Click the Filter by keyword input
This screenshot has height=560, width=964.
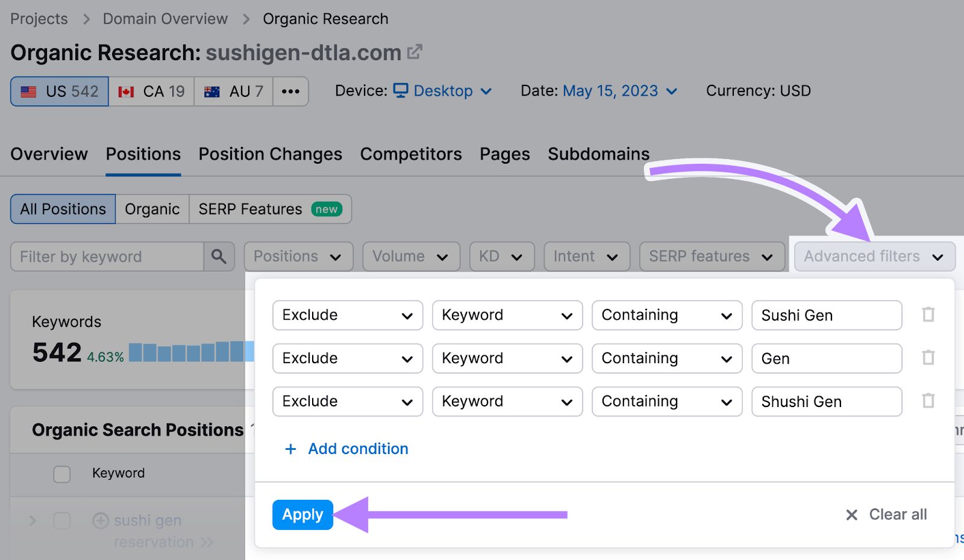[x=107, y=257]
